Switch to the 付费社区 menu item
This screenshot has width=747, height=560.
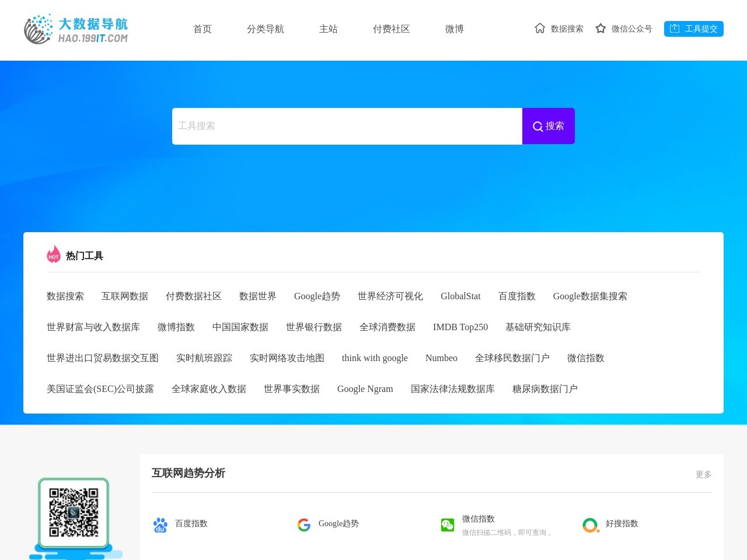(392, 29)
